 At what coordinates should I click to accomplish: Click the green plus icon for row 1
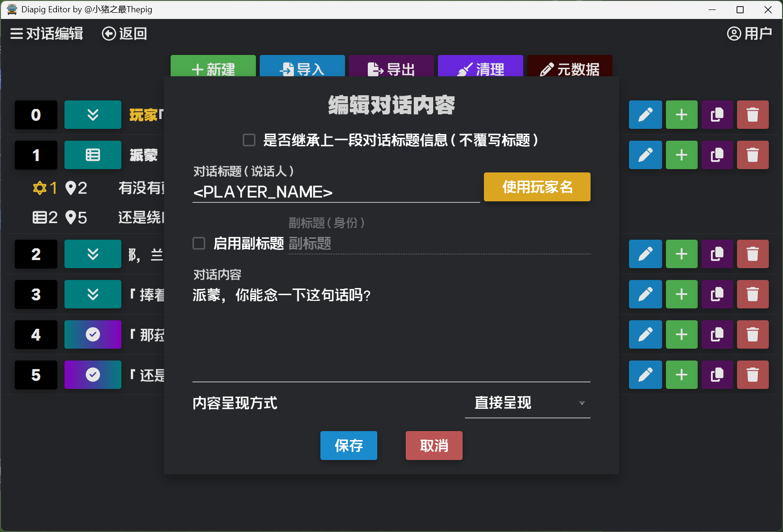[x=682, y=155]
